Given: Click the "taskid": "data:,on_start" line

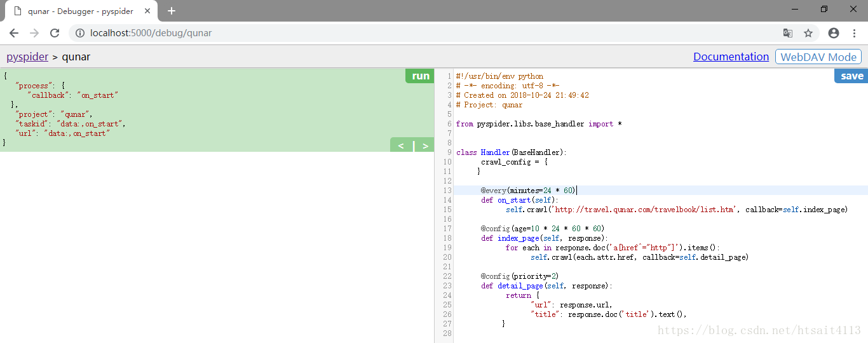Looking at the screenshot, I should click(x=71, y=124).
